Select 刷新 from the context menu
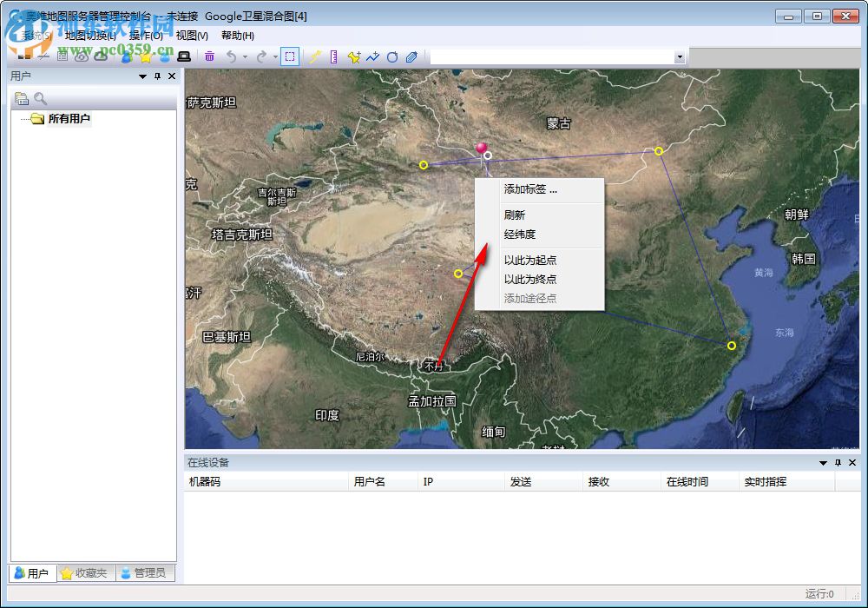868x608 pixels. point(513,215)
